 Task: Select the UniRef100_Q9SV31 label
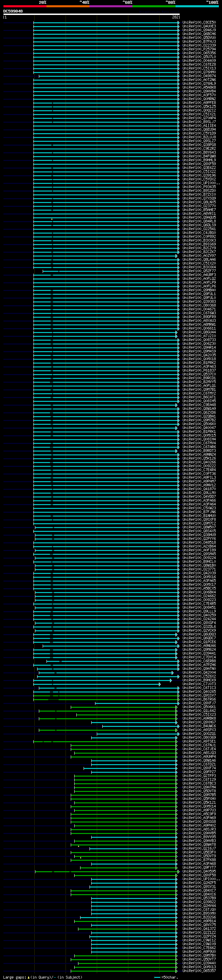pyautogui.click(x=199, y=887)
